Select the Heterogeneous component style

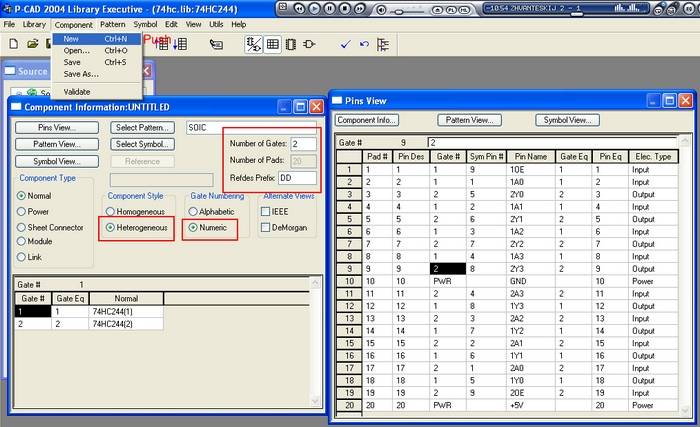(x=111, y=228)
